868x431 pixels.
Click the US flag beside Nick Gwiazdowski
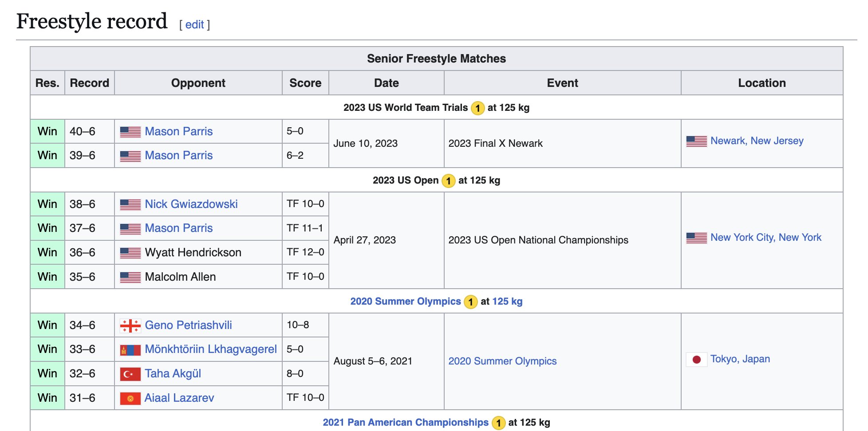(130, 204)
